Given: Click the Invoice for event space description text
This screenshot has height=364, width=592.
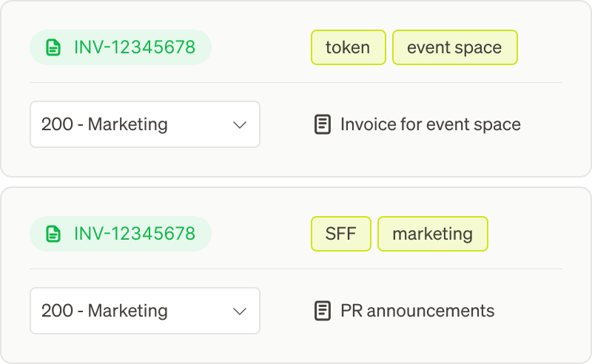Looking at the screenshot, I should tap(431, 124).
